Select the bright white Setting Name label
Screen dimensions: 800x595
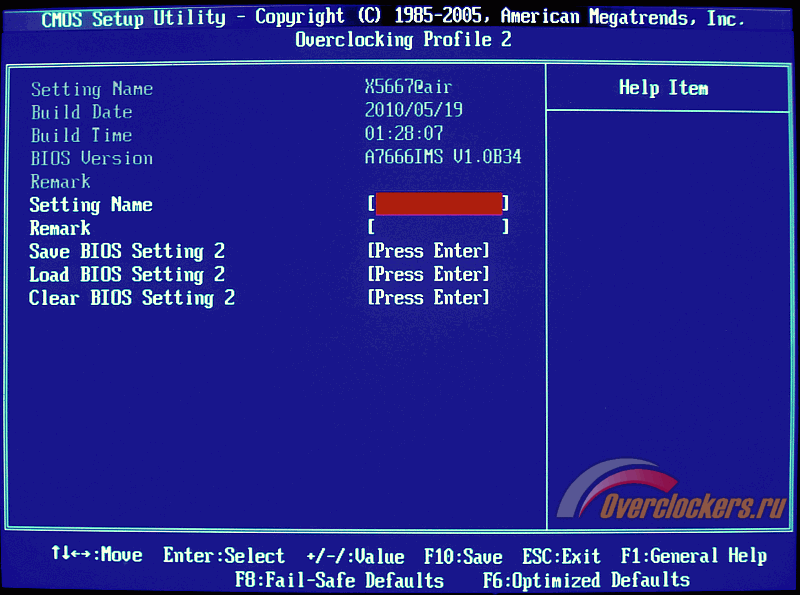[91, 205]
